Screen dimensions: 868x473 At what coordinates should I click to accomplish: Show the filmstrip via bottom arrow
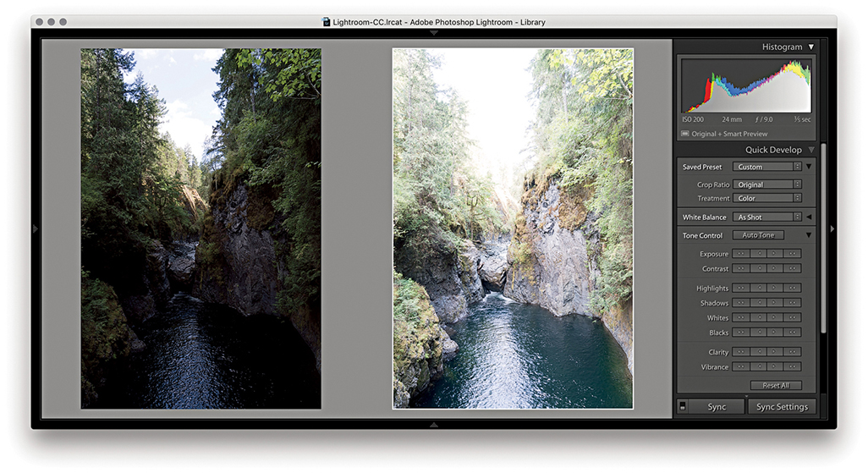pos(434,425)
